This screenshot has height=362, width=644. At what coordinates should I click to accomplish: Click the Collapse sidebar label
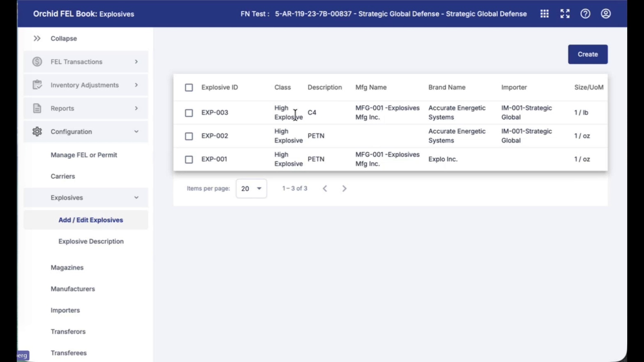(64, 38)
